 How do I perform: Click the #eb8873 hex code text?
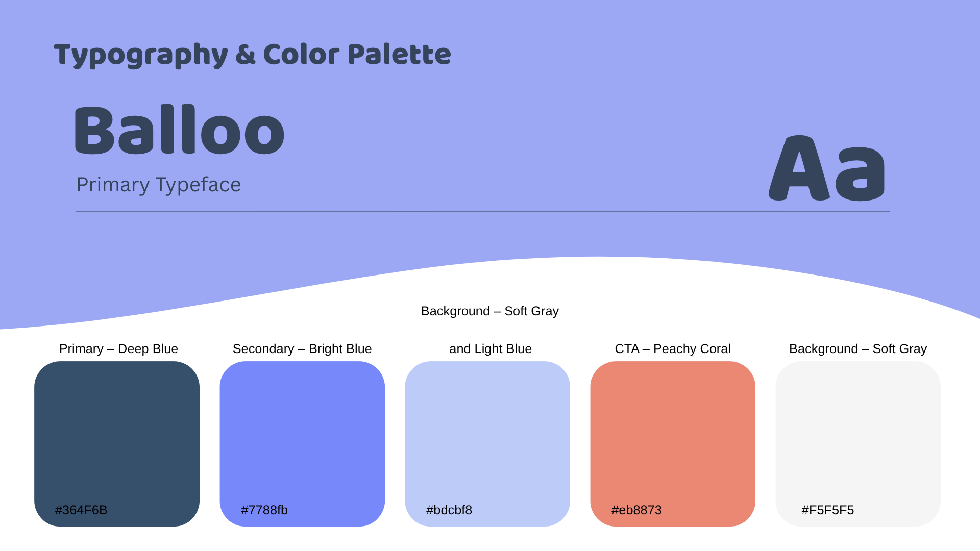tap(636, 510)
